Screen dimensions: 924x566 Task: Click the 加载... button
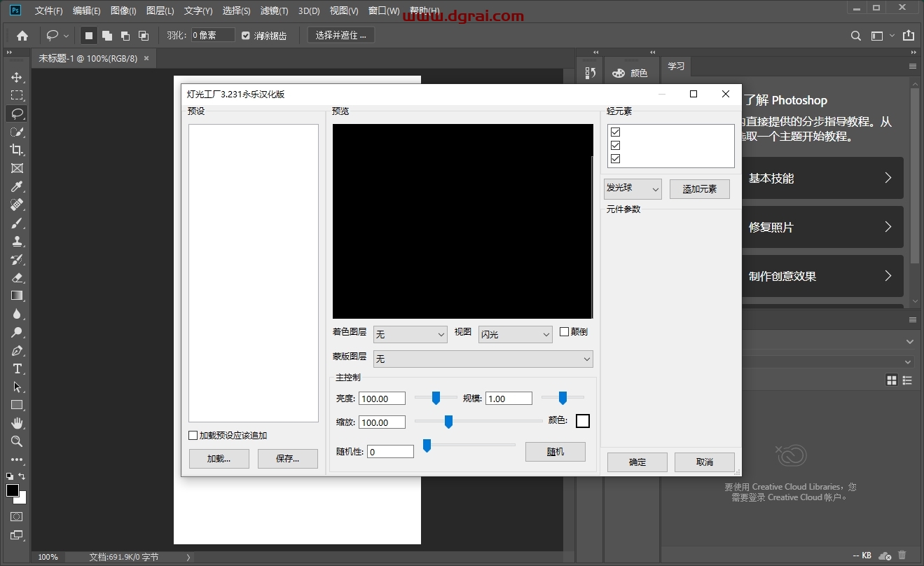[219, 459]
